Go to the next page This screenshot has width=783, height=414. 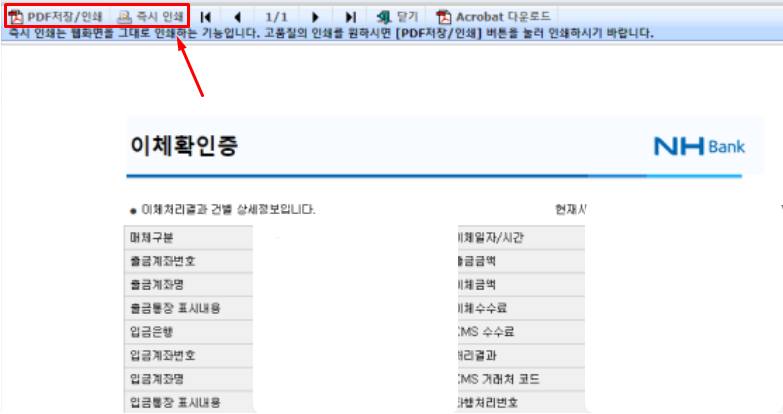[315, 17]
